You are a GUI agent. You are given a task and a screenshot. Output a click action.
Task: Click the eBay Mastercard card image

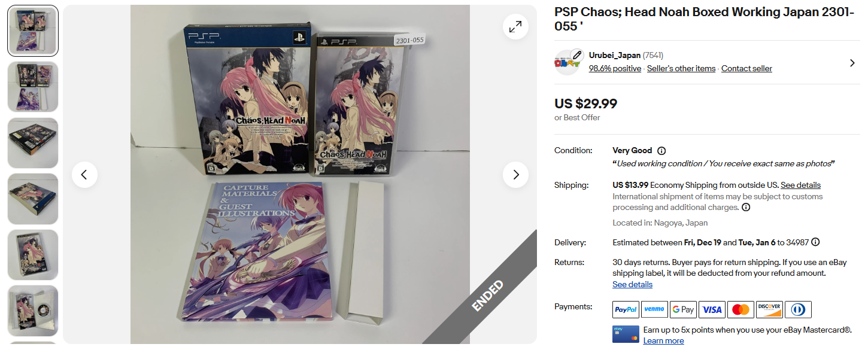coord(626,334)
